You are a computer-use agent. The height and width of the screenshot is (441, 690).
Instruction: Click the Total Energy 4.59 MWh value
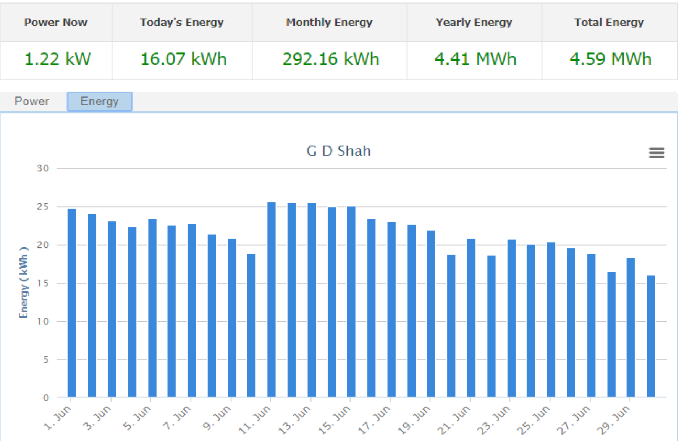click(x=609, y=59)
